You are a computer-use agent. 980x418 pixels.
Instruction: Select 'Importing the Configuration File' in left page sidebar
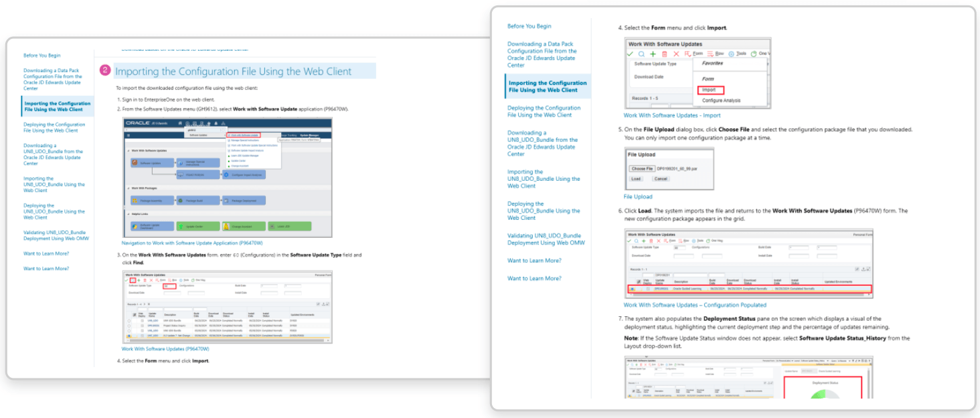57,107
